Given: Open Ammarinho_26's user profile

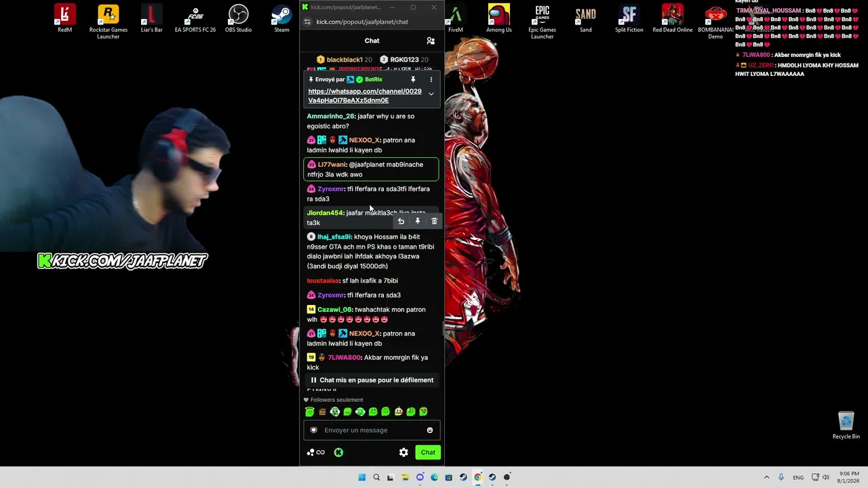Looking at the screenshot, I should (x=331, y=116).
